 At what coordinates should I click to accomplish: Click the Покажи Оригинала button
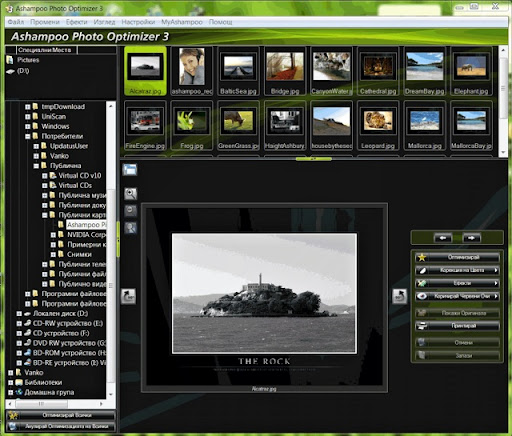point(457,313)
